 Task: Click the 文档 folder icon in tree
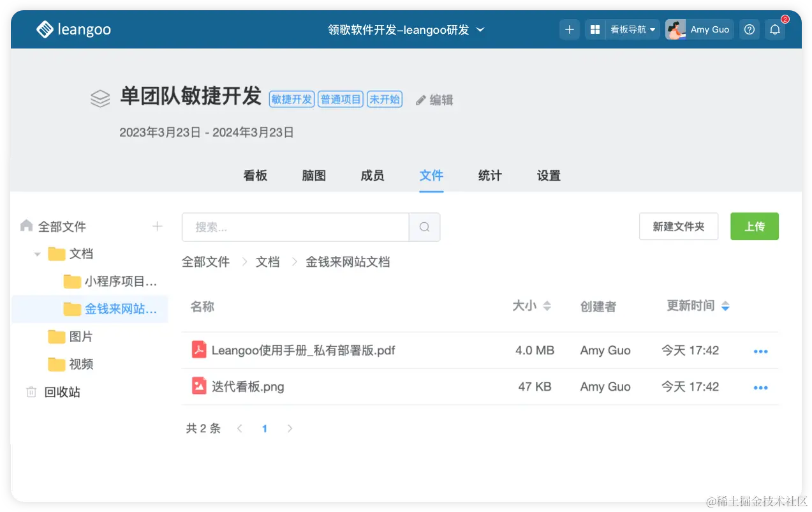[57, 253]
